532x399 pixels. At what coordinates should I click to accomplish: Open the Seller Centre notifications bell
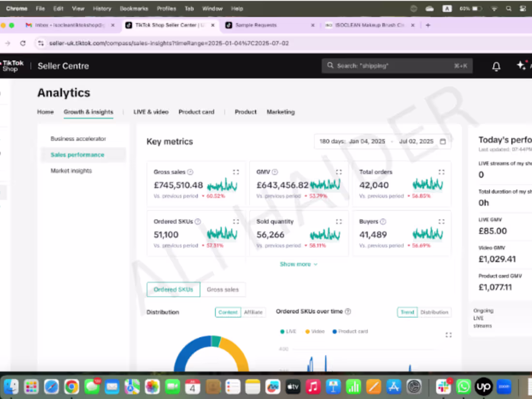[496, 66]
